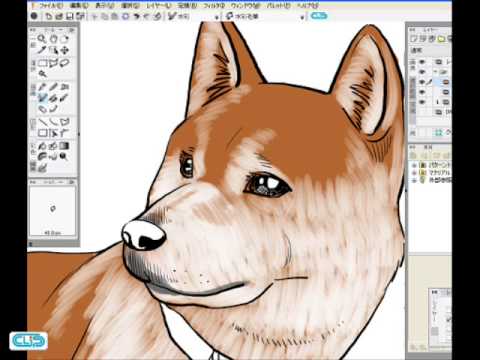Viewport: 480px width, 360px height.
Task: Click the Redo arrow in toolbar
Action: [147, 16]
